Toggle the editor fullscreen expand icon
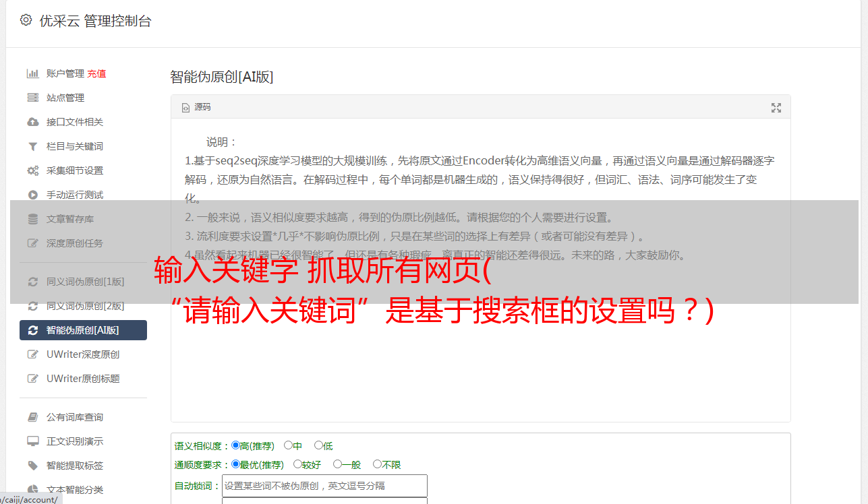The height and width of the screenshot is (504, 868). pos(776,108)
